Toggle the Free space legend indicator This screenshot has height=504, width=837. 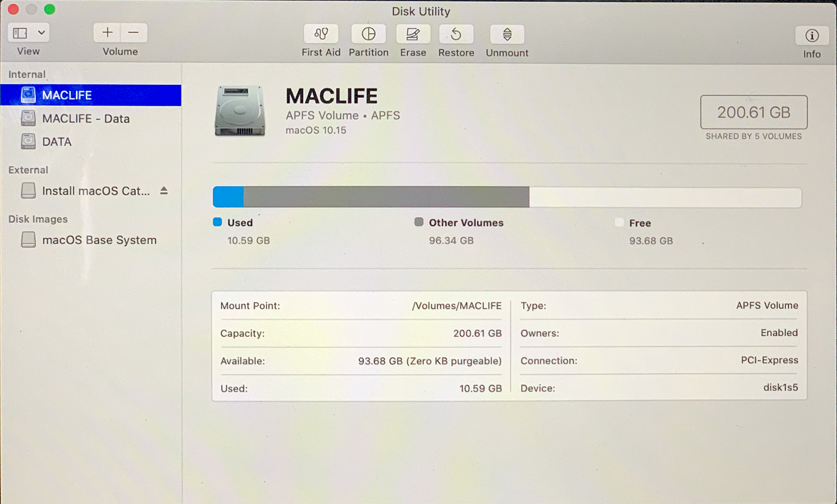[619, 222]
